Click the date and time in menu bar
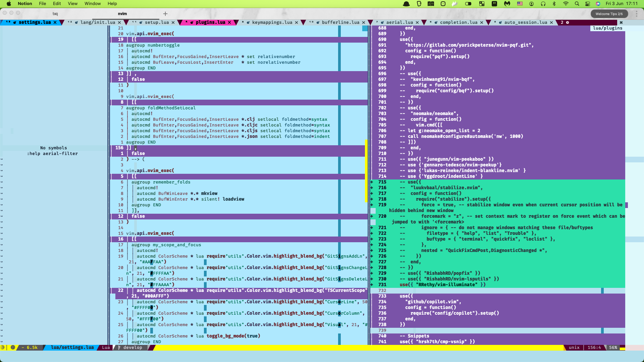 point(622,4)
